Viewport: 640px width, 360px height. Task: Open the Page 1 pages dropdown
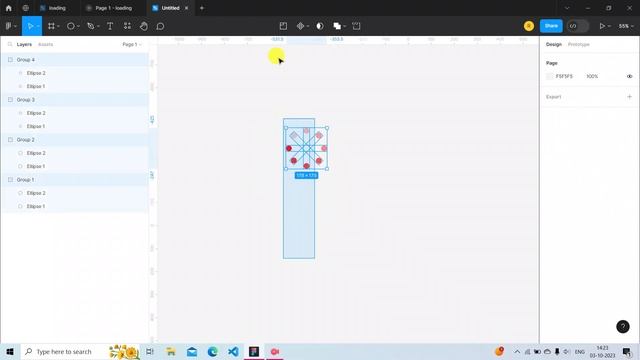click(x=132, y=44)
